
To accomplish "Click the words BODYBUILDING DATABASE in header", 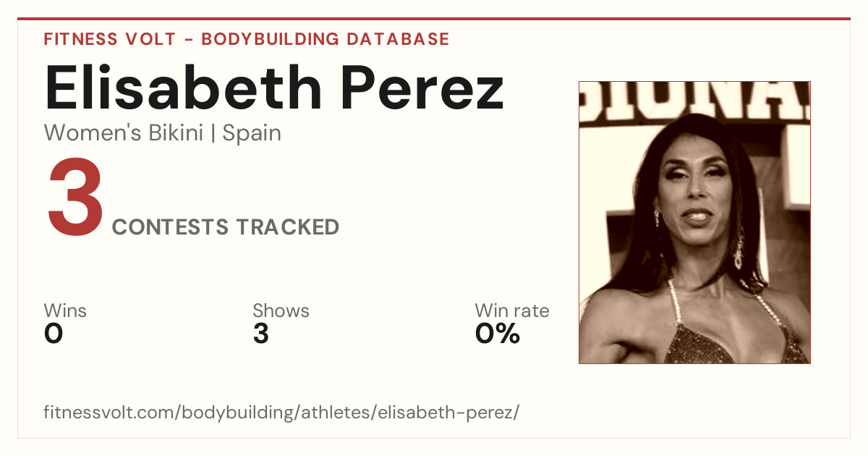I will coord(325,39).
